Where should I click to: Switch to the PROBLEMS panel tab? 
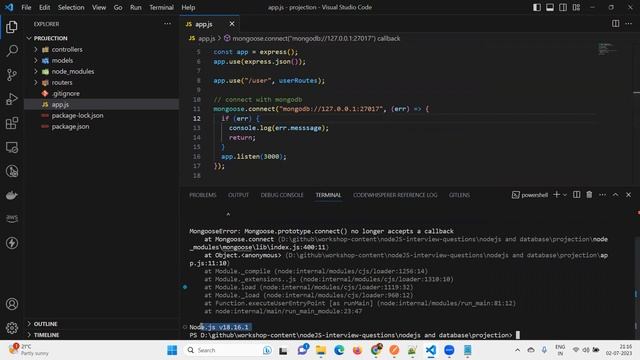[x=202, y=195]
